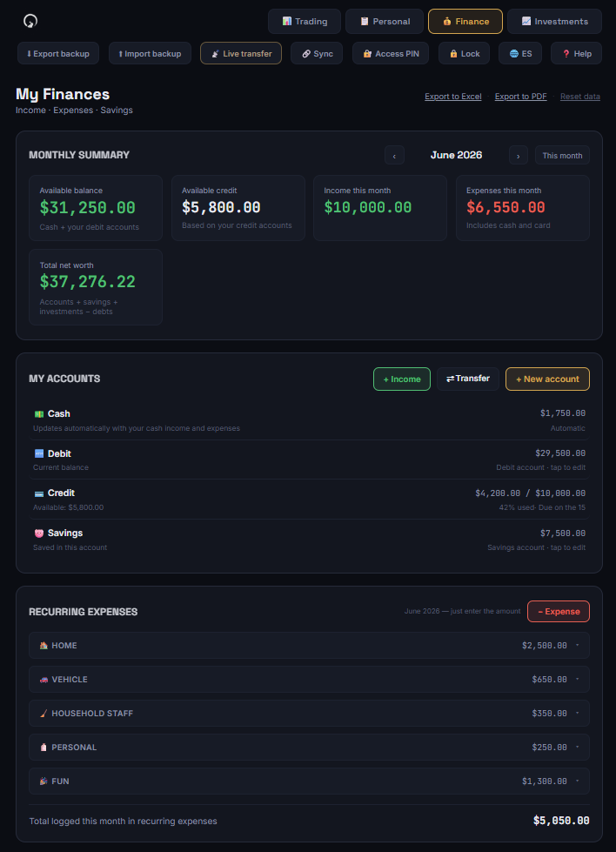The width and height of the screenshot is (616, 852).
Task: Click '42% used· Due on the 15' text
Action: pos(542,507)
